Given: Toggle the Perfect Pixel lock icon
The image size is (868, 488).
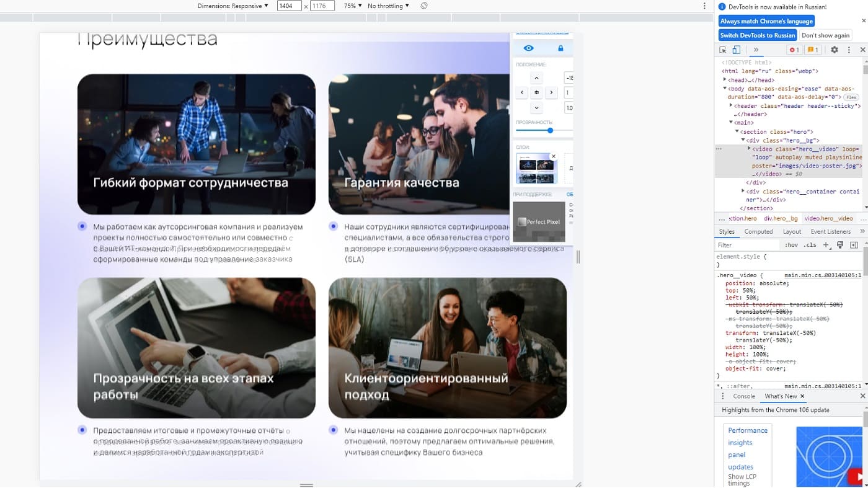Looking at the screenshot, I should 560,48.
